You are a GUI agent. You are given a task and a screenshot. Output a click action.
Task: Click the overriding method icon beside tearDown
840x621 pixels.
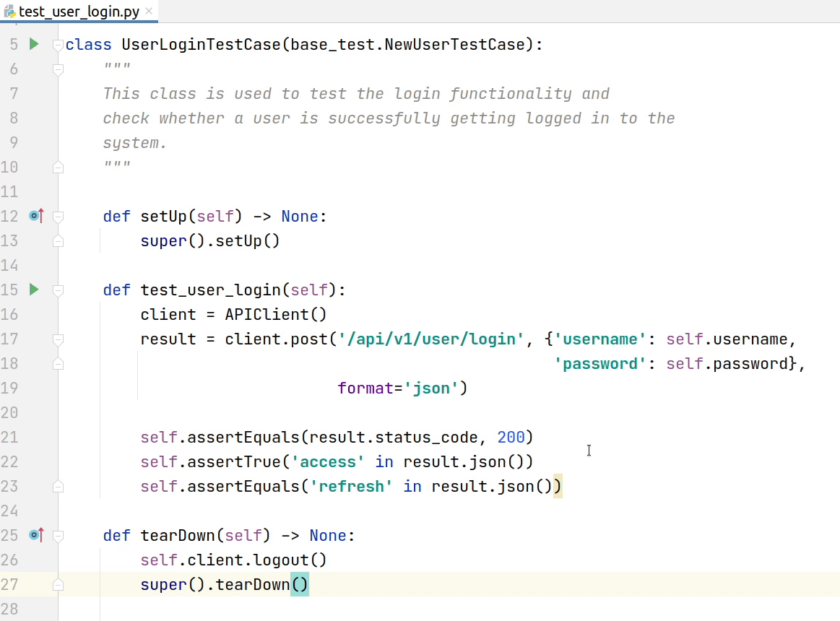35,535
